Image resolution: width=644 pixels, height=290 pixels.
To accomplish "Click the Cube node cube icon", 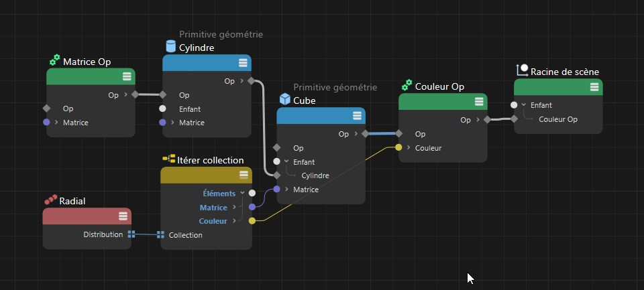I will (285, 100).
